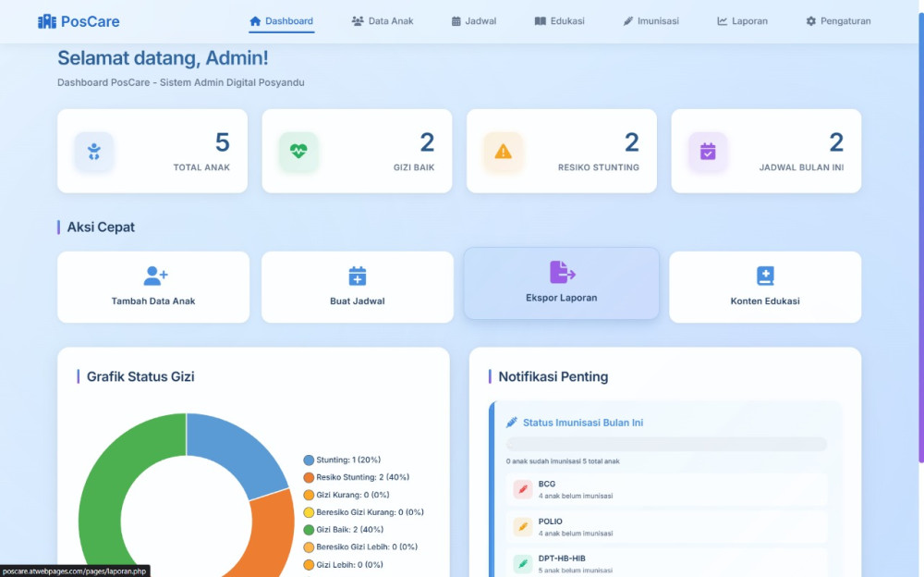Open Pengaturan settings
This screenshot has height=577, width=924.
(838, 21)
